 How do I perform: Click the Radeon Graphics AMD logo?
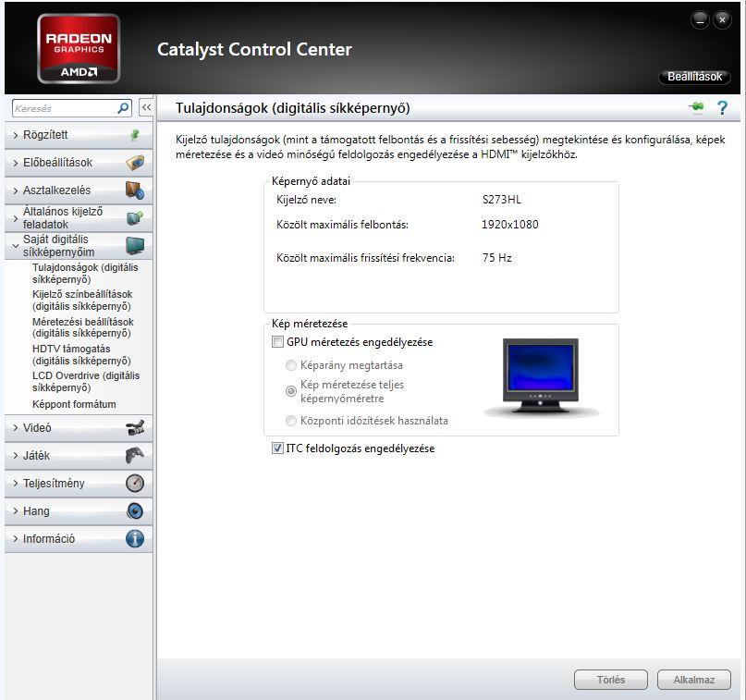click(79, 48)
